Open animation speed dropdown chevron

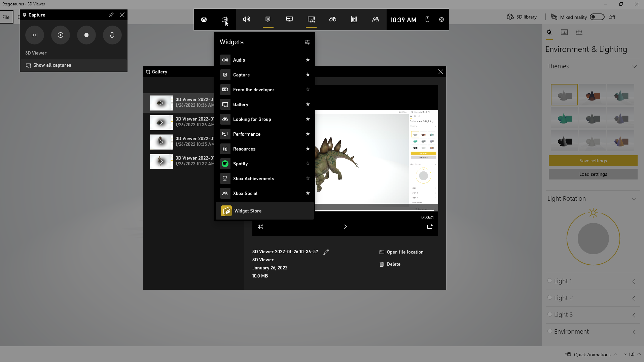[x=639, y=354]
